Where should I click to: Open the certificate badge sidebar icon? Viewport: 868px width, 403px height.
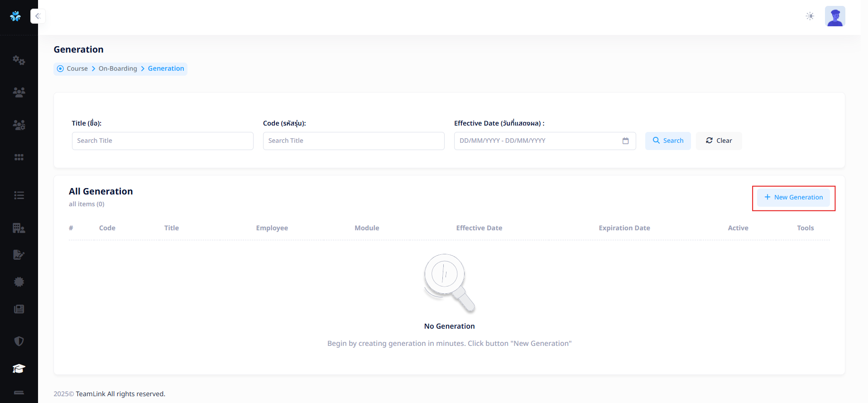[x=19, y=282]
